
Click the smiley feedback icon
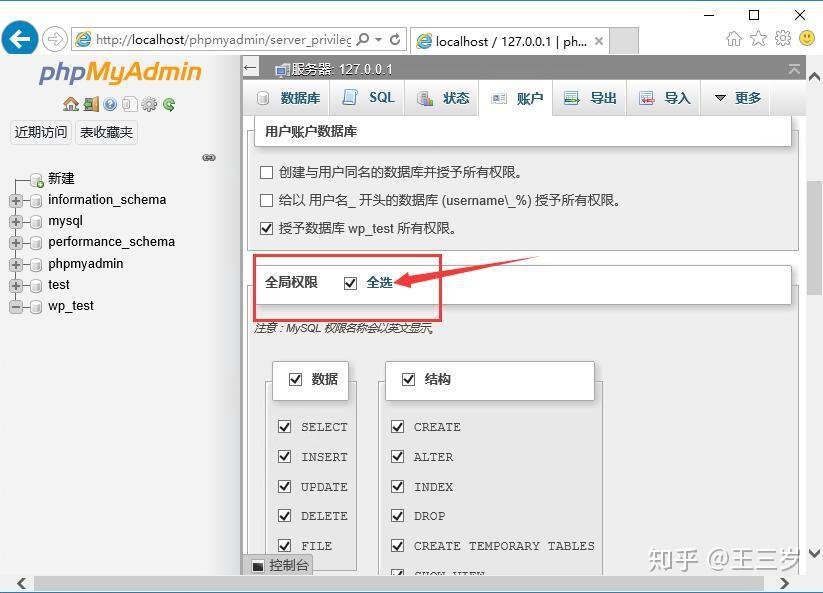click(807, 38)
